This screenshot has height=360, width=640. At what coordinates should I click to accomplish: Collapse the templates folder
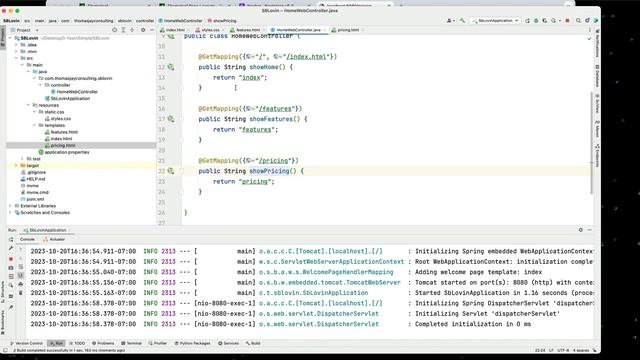34,125
